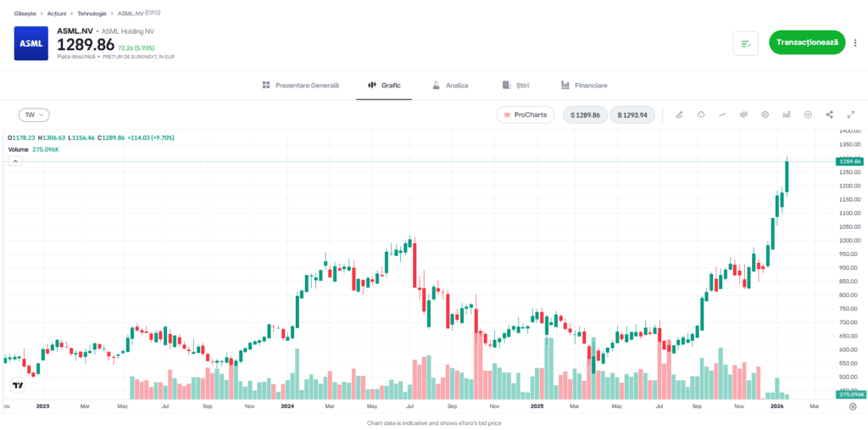The height and width of the screenshot is (430, 868).
Task: Open the three-dot more options menu
Action: point(854,42)
